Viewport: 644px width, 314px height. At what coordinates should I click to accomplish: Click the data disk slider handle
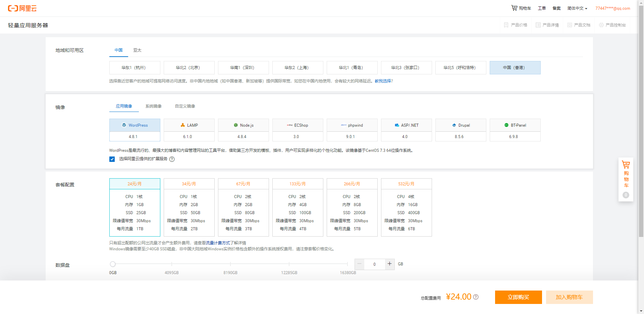[113, 264]
